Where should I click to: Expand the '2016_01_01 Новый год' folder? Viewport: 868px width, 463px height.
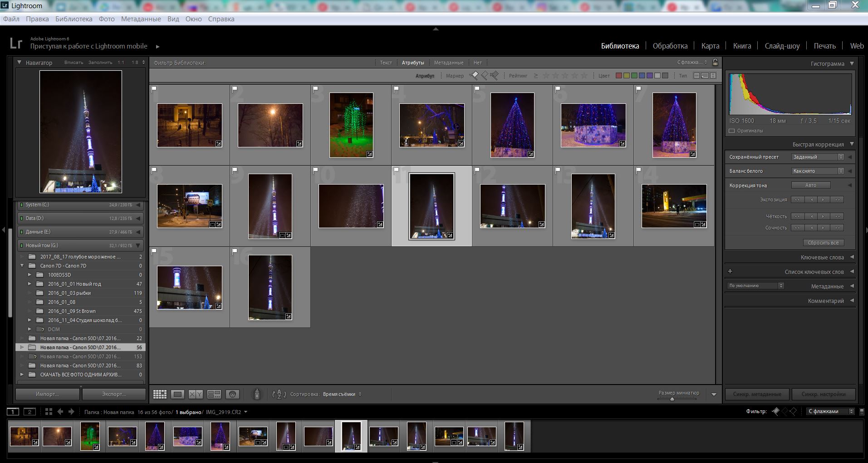[x=30, y=284]
